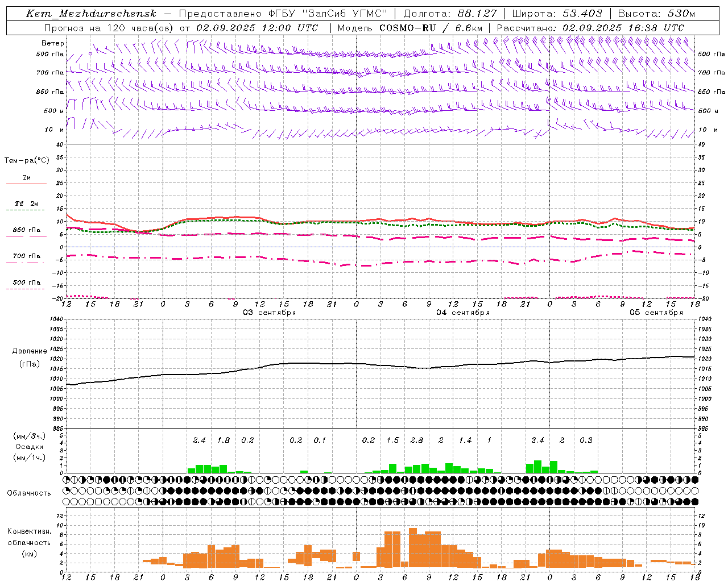Click the 'Широта: 53.403' latitude value
The image size is (728, 582).
pyautogui.click(x=557, y=14)
